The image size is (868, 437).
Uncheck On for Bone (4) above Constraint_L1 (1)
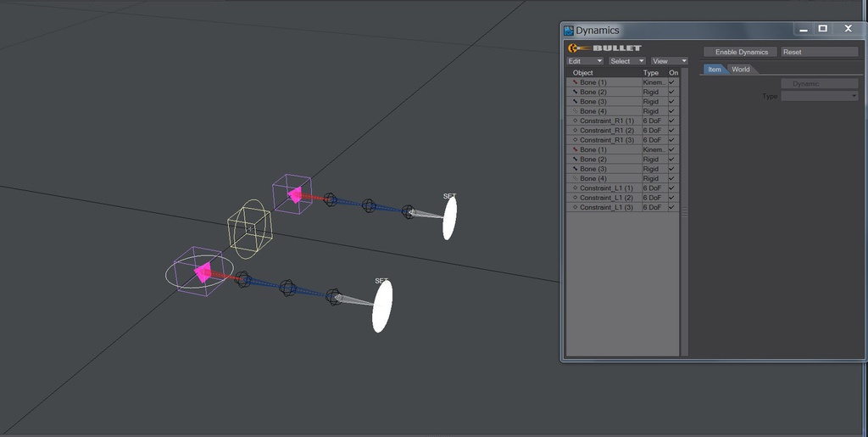671,178
